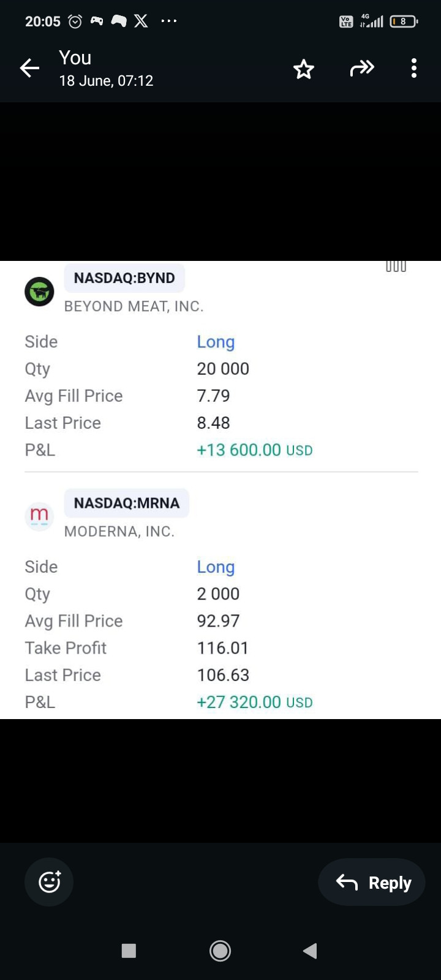
Task: Select the NASDAQ:BYND ticker label
Action: 124,278
